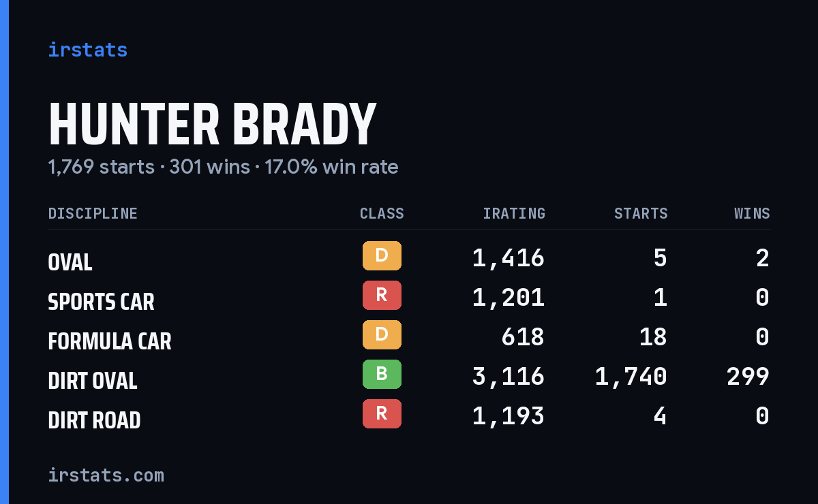The image size is (818, 504).
Task: Click the Oval class D badge
Action: 382,255
